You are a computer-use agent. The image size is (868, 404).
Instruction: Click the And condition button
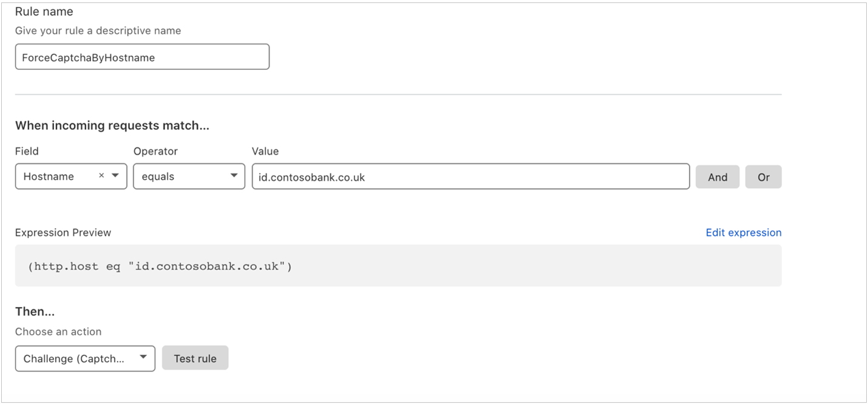point(717,177)
